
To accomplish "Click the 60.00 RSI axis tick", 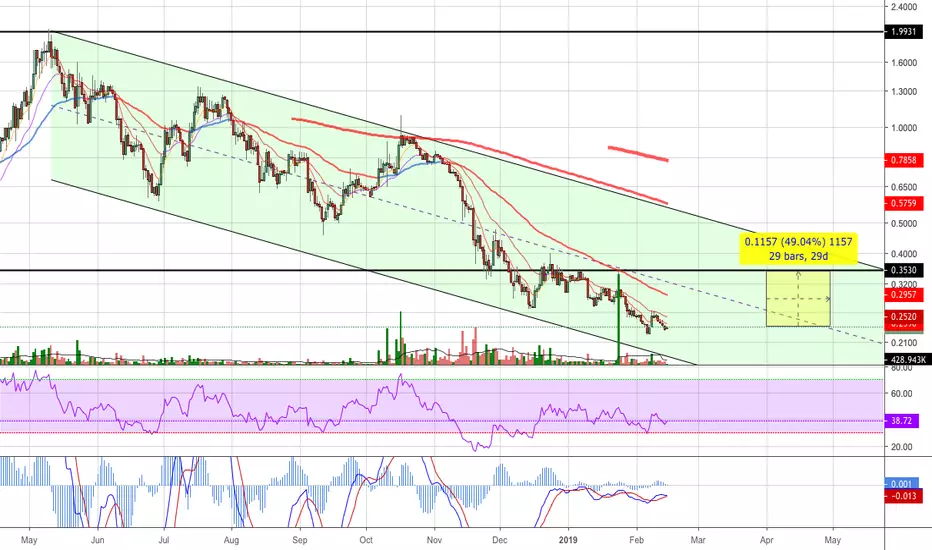I will coord(902,394).
